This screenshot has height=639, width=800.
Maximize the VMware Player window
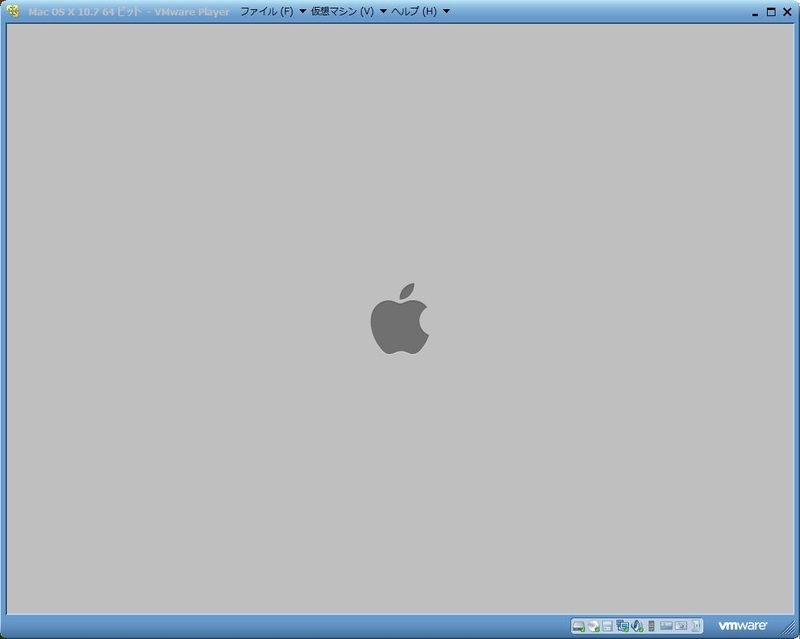click(x=771, y=12)
